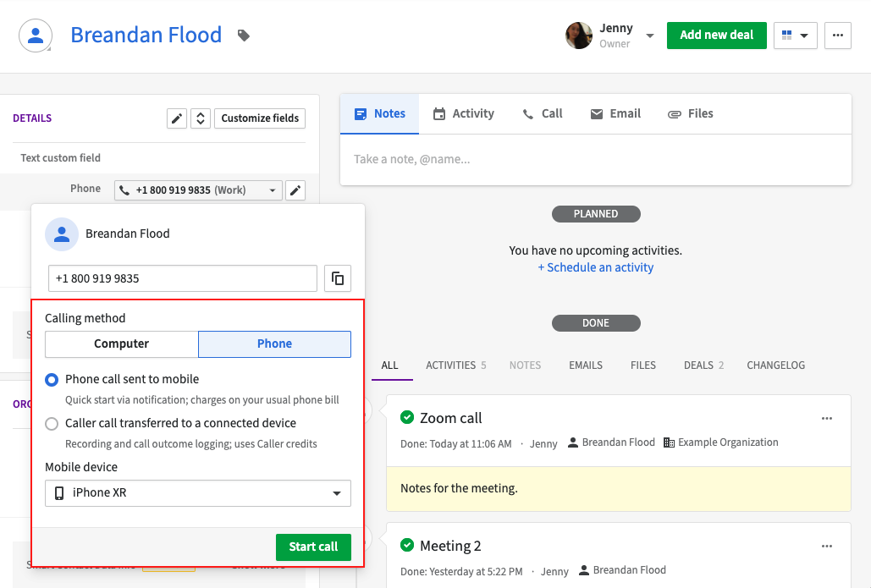
Task: Click the Breandan Flood page title
Action: click(146, 35)
